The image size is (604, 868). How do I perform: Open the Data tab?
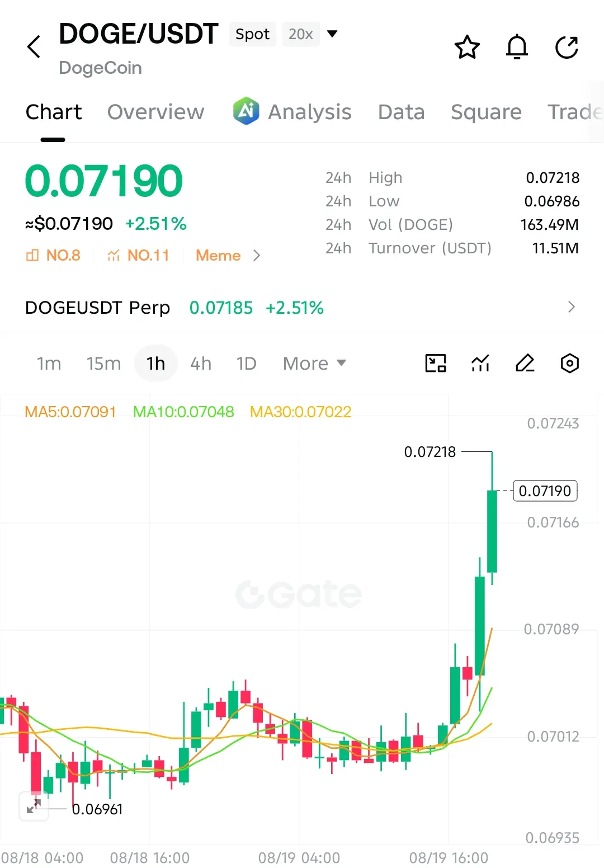click(401, 112)
